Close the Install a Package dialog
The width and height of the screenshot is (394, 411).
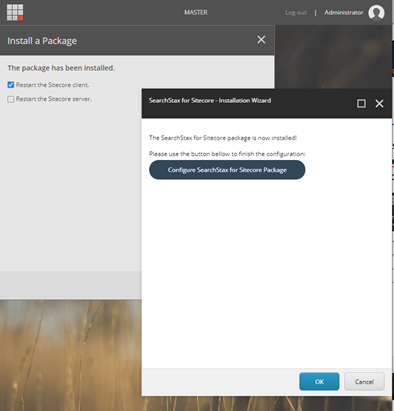click(x=261, y=40)
